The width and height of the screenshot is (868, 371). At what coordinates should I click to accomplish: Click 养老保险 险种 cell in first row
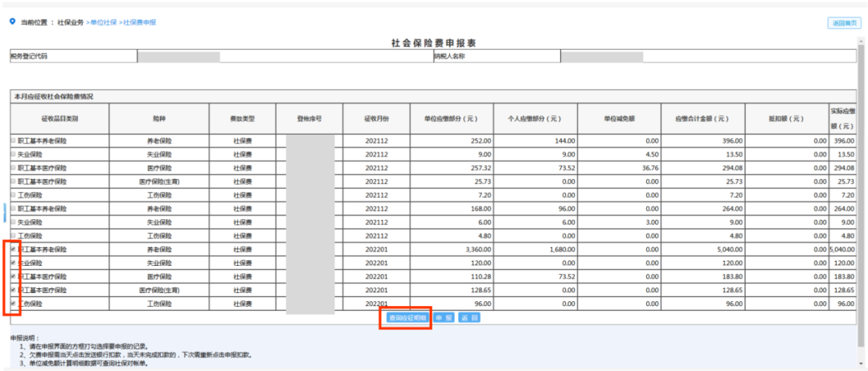[x=159, y=141]
